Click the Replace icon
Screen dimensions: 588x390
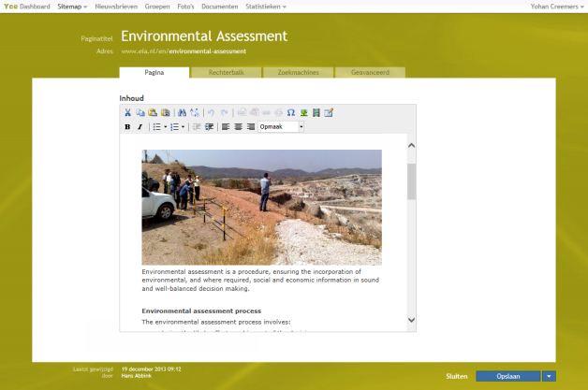point(195,113)
